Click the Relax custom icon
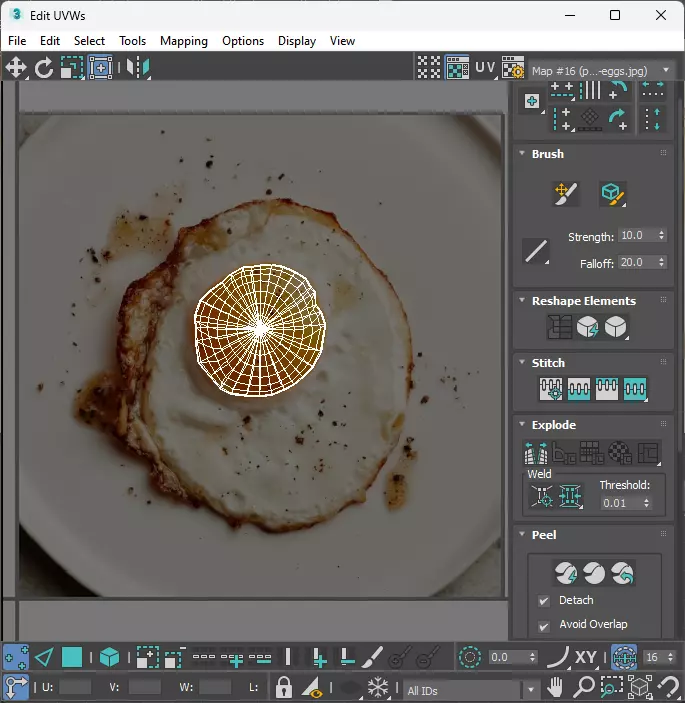The image size is (685, 703). 615,327
